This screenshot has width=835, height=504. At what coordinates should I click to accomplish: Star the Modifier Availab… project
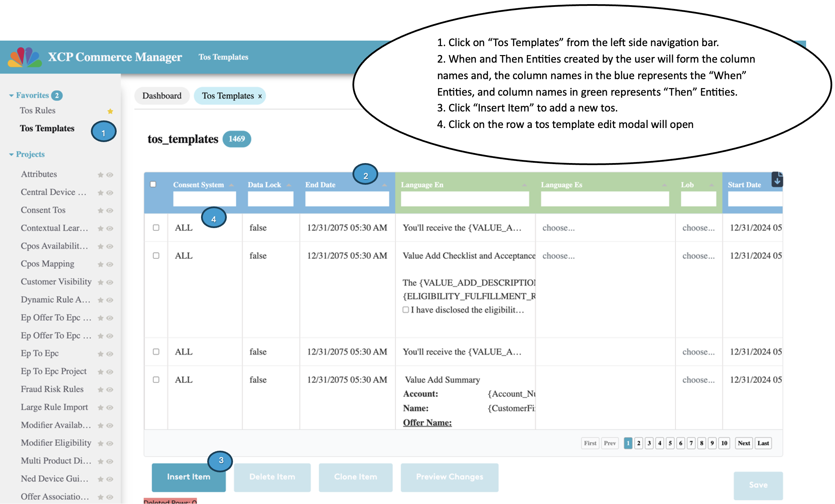coord(101,426)
